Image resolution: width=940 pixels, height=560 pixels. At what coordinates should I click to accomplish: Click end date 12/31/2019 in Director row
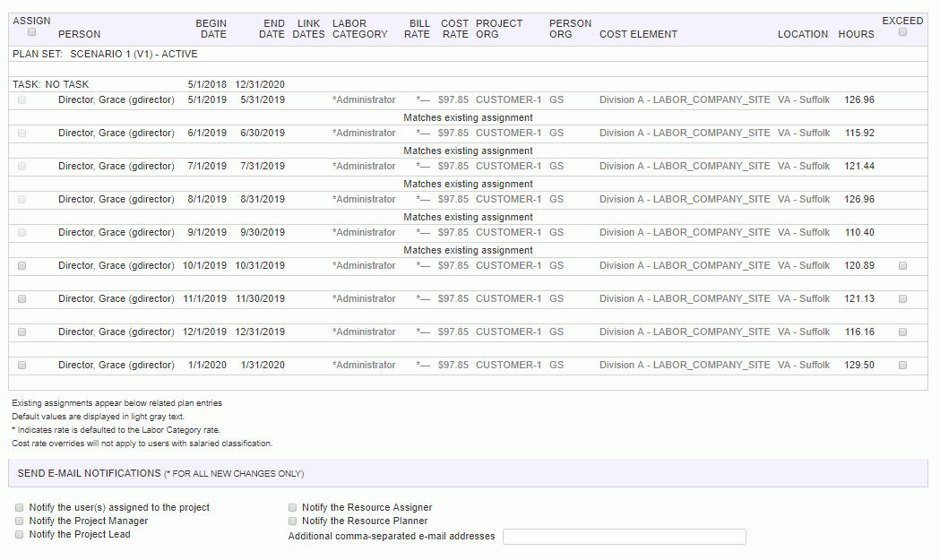260,332
